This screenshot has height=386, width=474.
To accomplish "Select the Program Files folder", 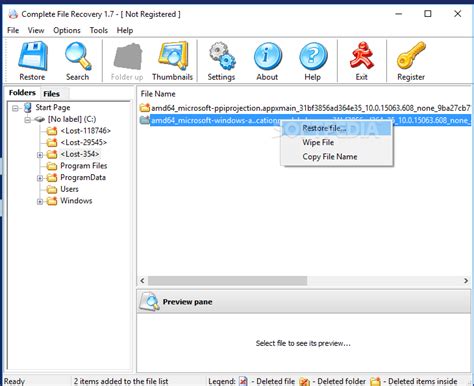I will coord(84,166).
